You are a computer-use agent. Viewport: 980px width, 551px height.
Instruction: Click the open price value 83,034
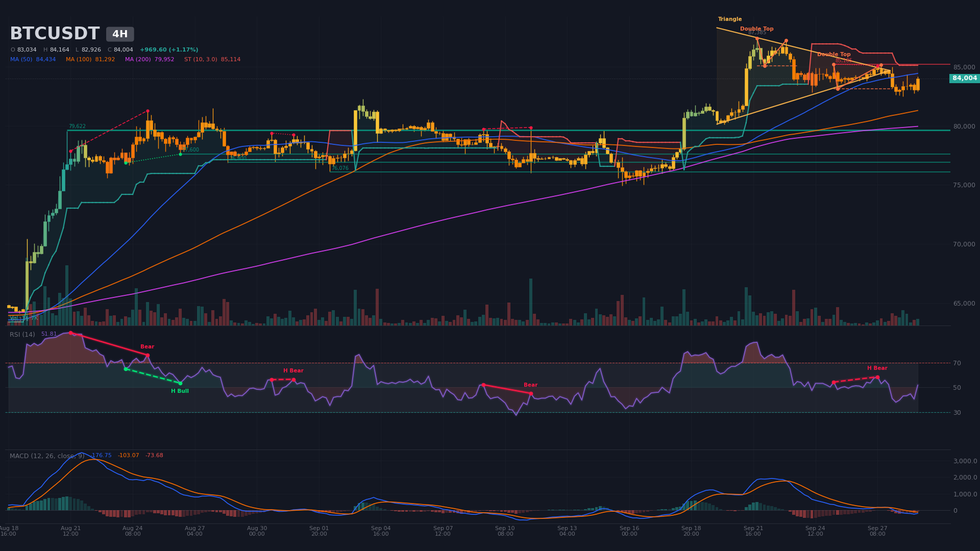coord(27,50)
